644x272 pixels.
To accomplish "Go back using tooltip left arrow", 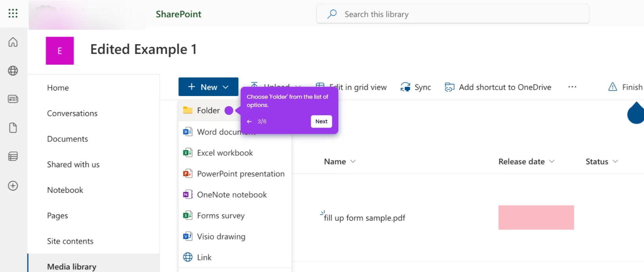I will [249, 121].
